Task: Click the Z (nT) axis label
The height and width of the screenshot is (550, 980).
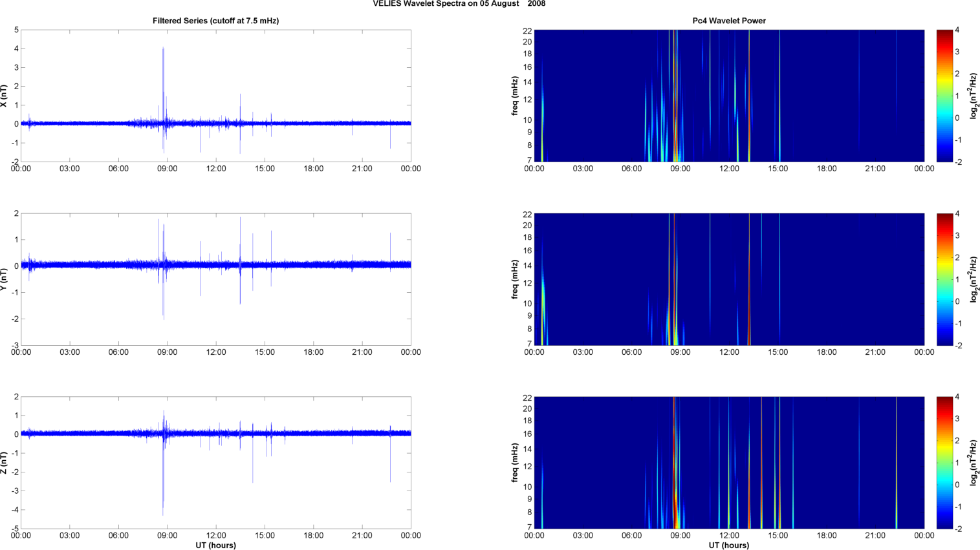Action: (x=4, y=463)
